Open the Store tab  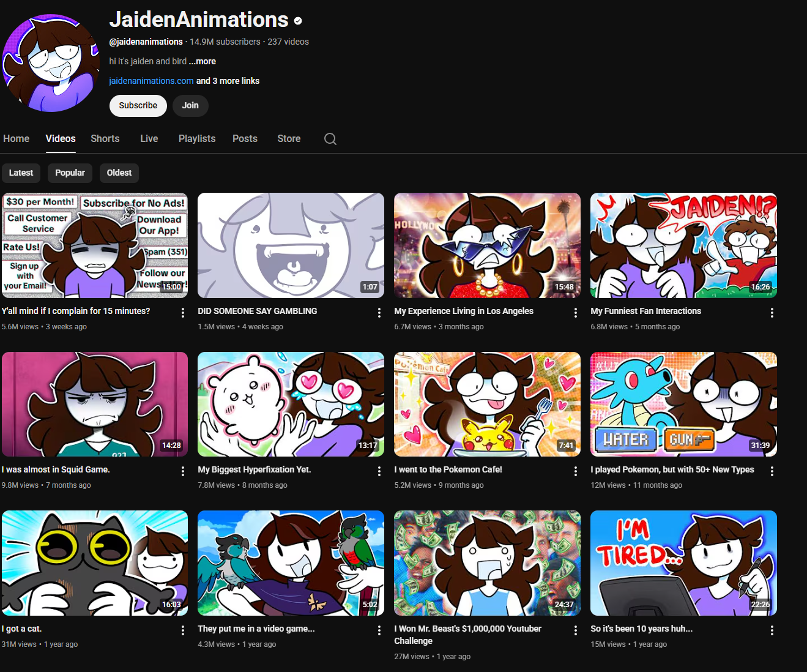pyautogui.click(x=289, y=139)
